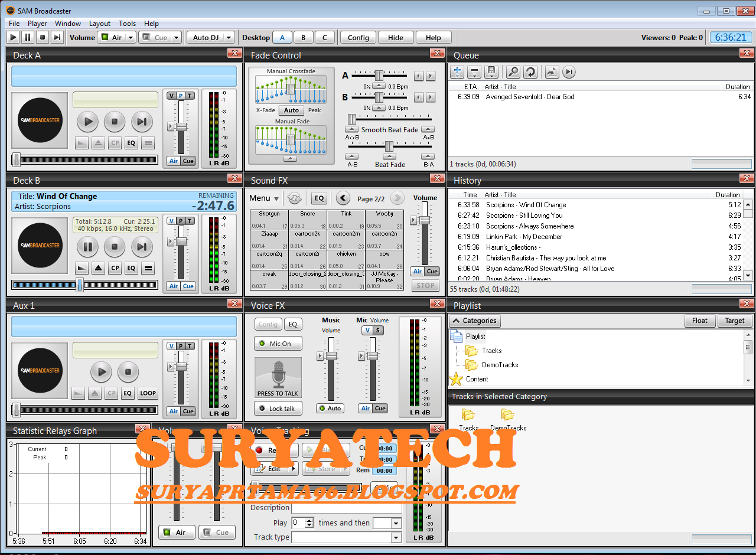The image size is (756, 555).
Task: Toggle Auto crossfade in Fade Control
Action: point(292,110)
